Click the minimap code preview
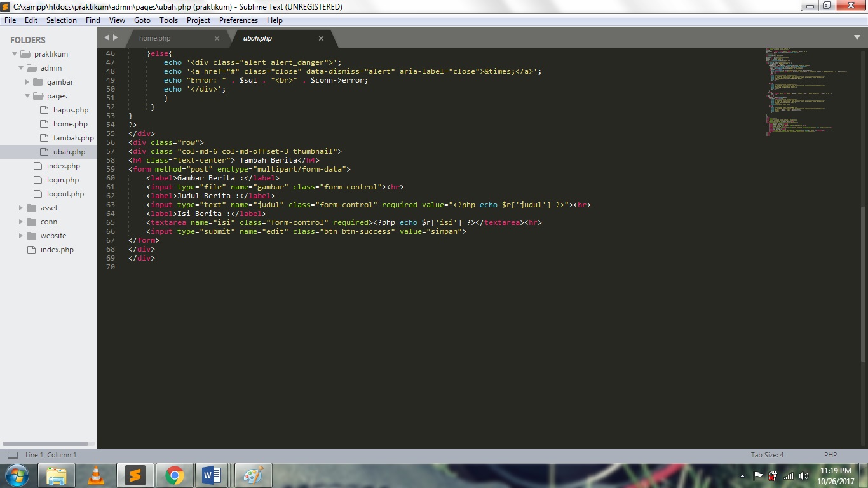This screenshot has width=868, height=488. click(807, 92)
